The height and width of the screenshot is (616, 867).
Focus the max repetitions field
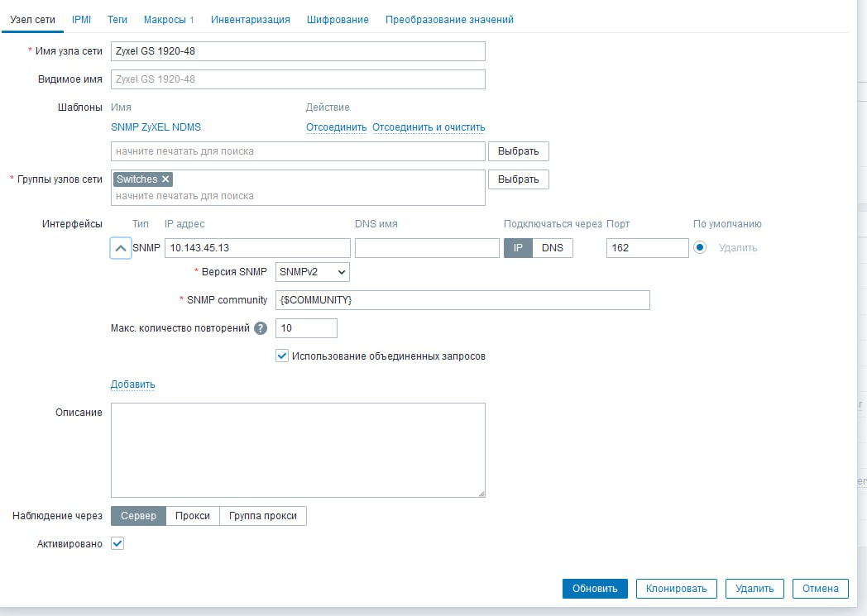[x=306, y=328]
